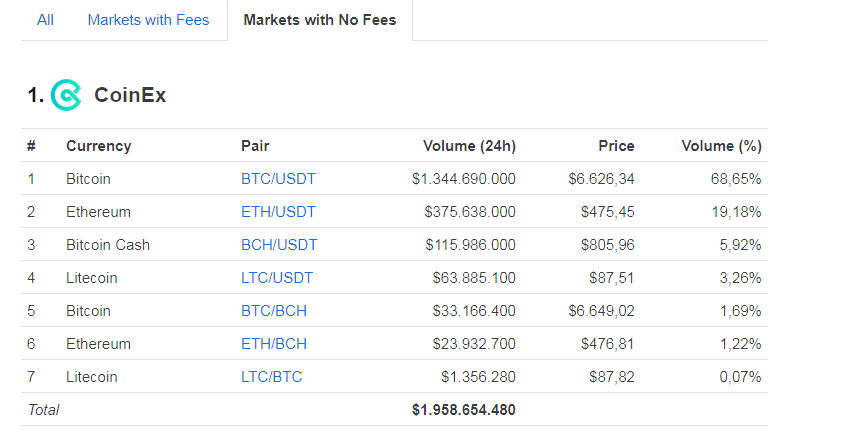Click the CoinEx logo icon
Screen dimensions: 847x434
[x=66, y=95]
